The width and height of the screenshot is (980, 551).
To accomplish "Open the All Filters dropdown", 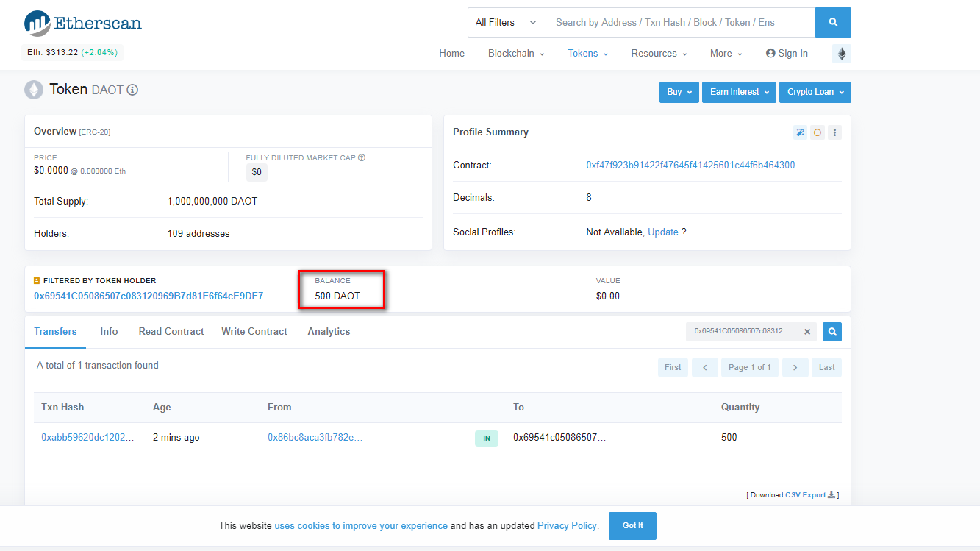I will coord(507,22).
